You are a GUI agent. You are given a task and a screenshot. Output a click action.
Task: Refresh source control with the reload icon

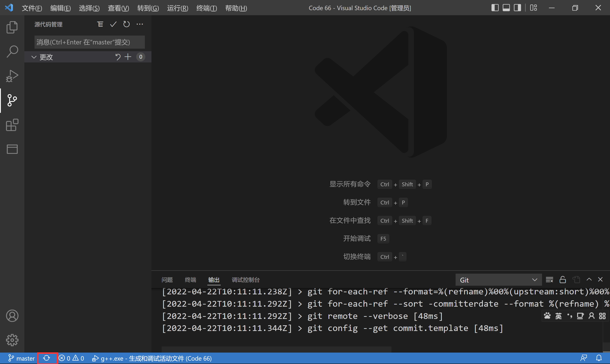126,24
